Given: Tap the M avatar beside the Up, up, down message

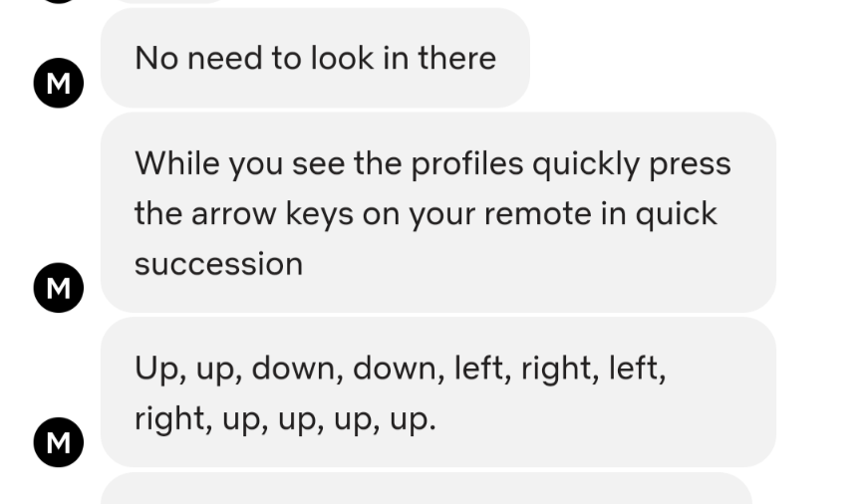Looking at the screenshot, I should 59,442.
